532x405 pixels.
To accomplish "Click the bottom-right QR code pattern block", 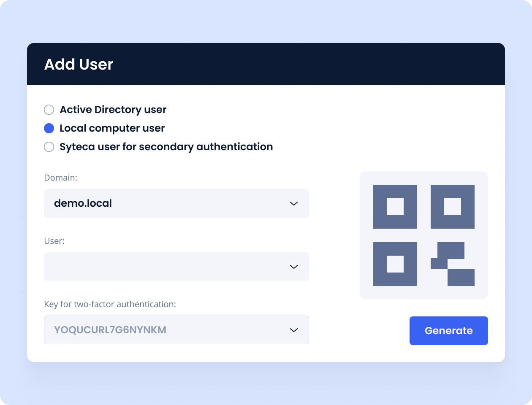I will point(453,264).
